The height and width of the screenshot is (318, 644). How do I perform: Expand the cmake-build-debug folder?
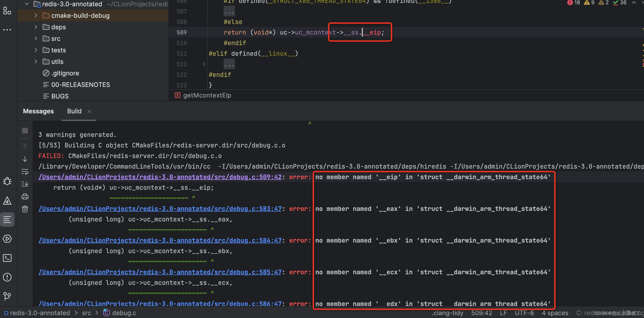click(36, 16)
